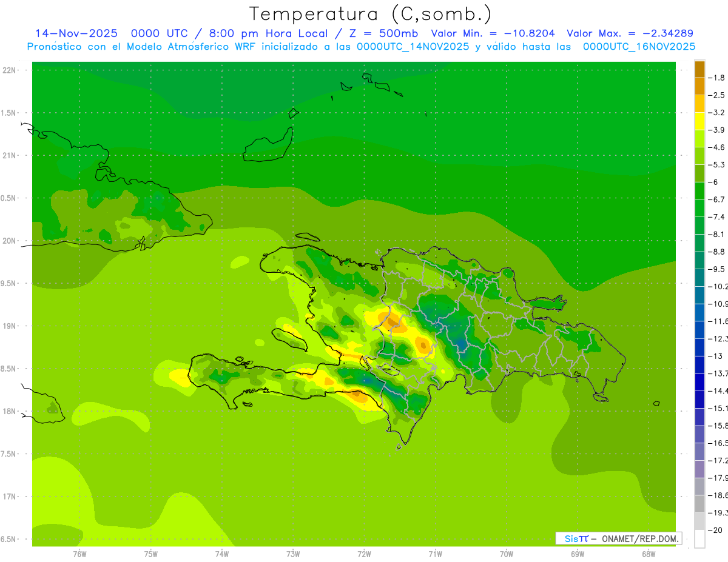Click the 19N latitude axis label
The width and height of the screenshot is (728, 562).
coord(9,326)
